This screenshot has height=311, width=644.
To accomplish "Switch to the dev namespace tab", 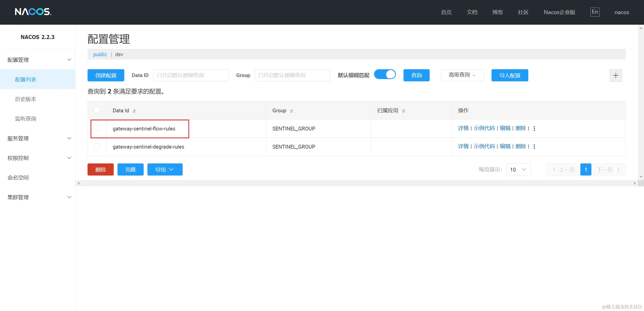I will coord(119,54).
